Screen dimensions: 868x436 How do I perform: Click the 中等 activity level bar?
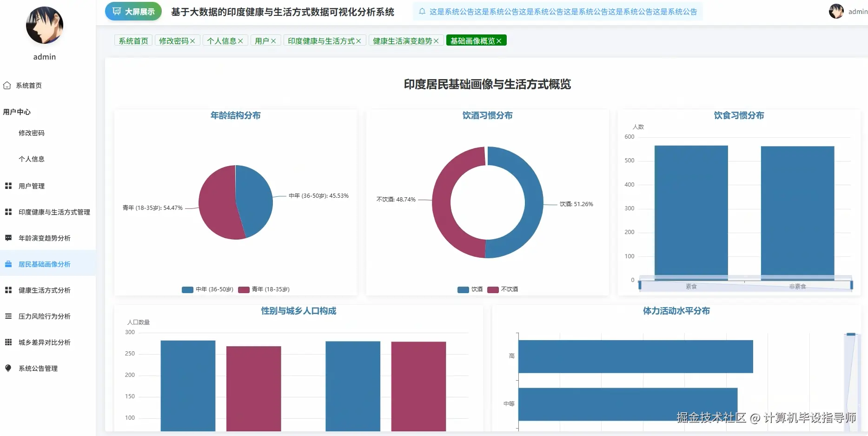628,404
